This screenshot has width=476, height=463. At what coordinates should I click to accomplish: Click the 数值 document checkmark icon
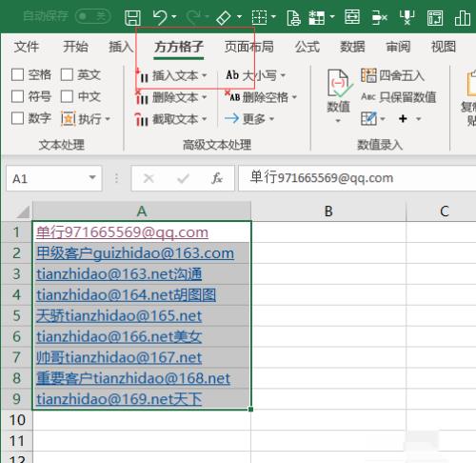[339, 83]
